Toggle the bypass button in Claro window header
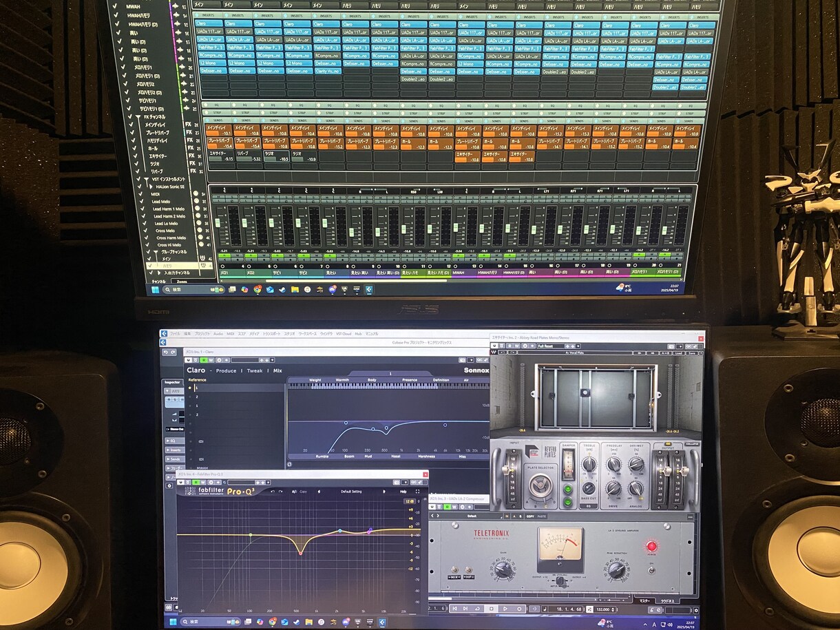 pyautogui.click(x=196, y=360)
